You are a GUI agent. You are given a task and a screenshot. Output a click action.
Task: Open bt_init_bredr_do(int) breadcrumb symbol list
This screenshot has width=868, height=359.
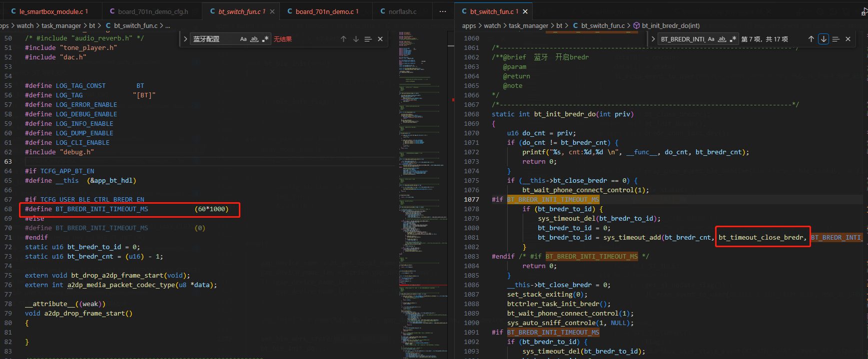point(671,25)
